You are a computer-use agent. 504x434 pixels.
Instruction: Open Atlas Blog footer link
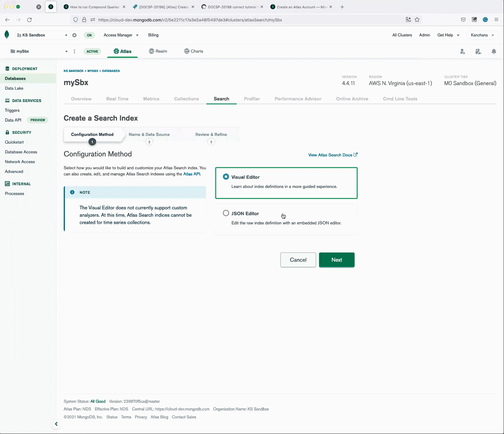click(159, 417)
